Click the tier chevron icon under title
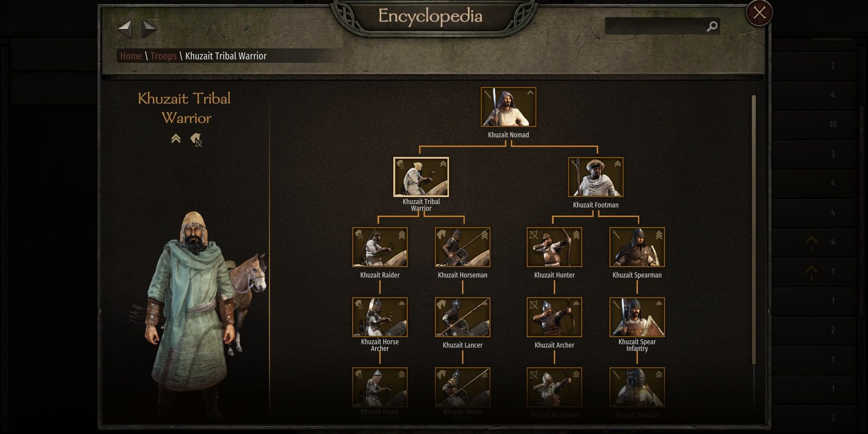This screenshot has height=434, width=868. pos(176,139)
